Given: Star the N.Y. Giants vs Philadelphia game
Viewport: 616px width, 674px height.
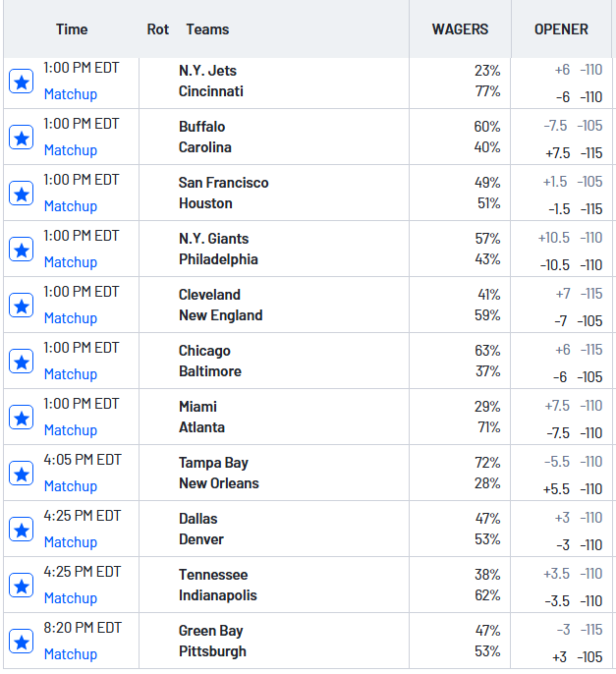Looking at the screenshot, I should coord(21,250).
